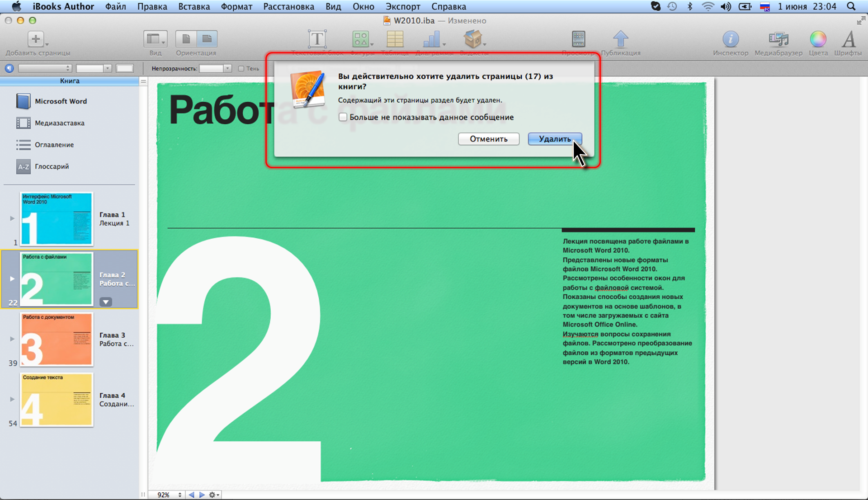The height and width of the screenshot is (500, 868).
Task: Click the color well in format bar
Action: pos(125,68)
